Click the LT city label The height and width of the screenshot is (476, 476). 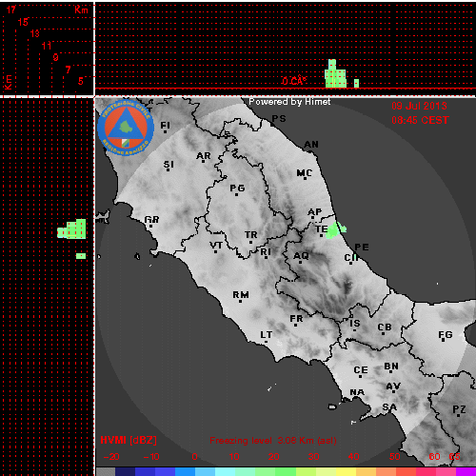[267, 335]
